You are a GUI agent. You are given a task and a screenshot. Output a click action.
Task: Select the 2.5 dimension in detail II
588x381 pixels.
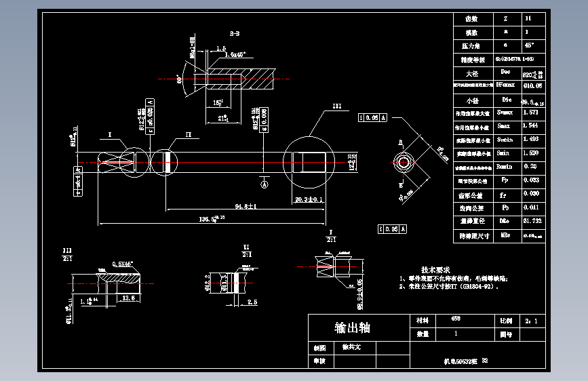(x=252, y=302)
